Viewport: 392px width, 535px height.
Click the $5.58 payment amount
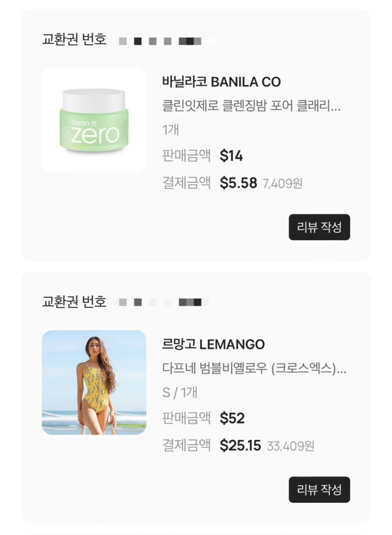coord(238,183)
